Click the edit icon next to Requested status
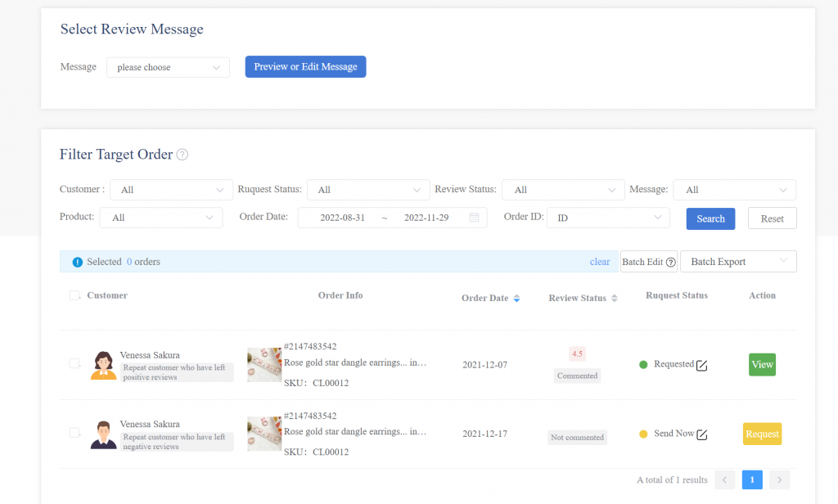 click(701, 365)
